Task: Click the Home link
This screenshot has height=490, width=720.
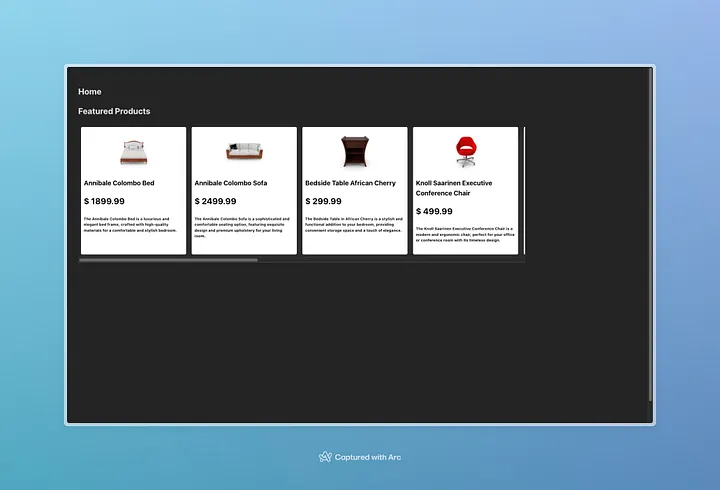Action: pos(90,92)
